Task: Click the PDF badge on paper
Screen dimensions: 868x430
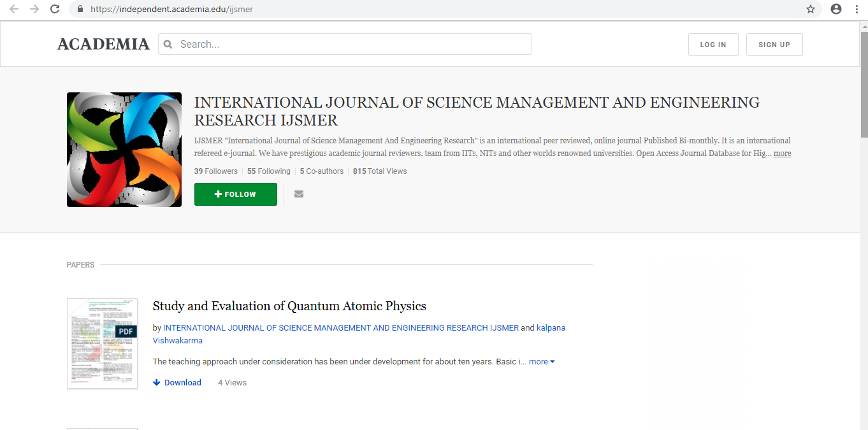Action: point(126,331)
